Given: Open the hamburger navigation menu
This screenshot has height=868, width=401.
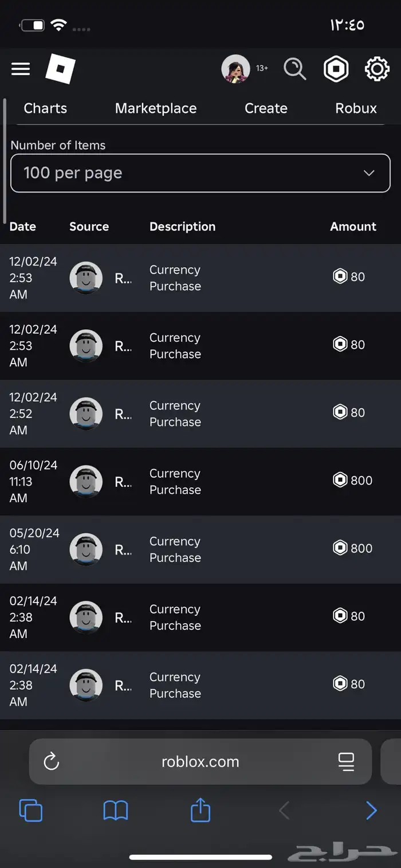Looking at the screenshot, I should [x=21, y=69].
